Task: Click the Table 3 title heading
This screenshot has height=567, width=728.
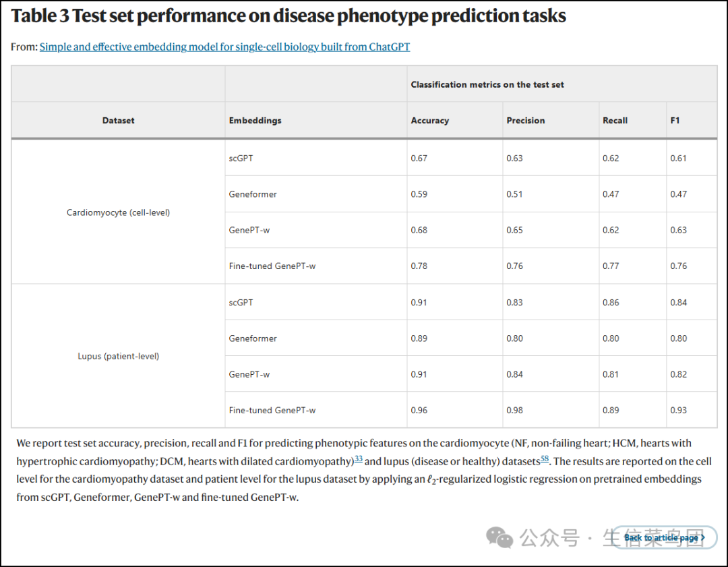Action: click(289, 16)
